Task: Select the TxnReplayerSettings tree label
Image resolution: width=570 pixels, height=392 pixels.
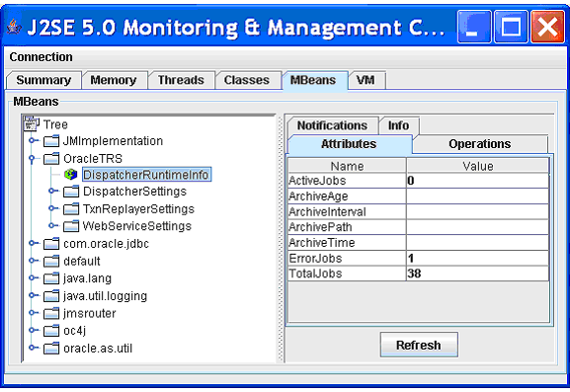Action: pyautogui.click(x=138, y=209)
